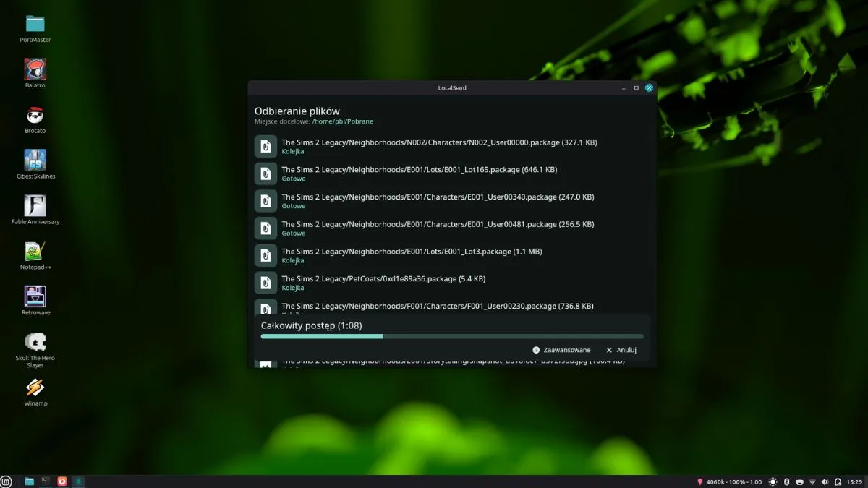868x488 pixels.
Task: Click Kolejka status under 0xd1e89a36.package
Action: coord(293,288)
